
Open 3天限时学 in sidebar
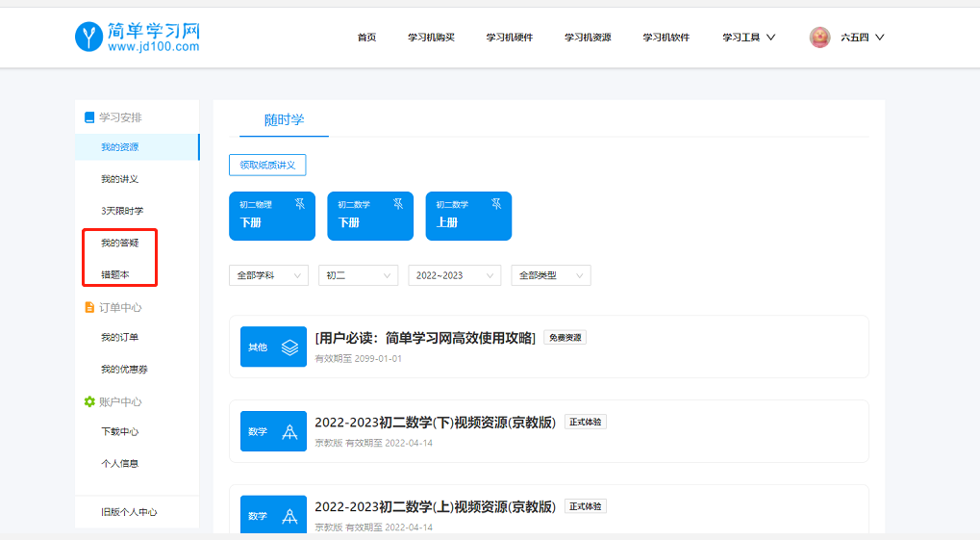coord(122,211)
